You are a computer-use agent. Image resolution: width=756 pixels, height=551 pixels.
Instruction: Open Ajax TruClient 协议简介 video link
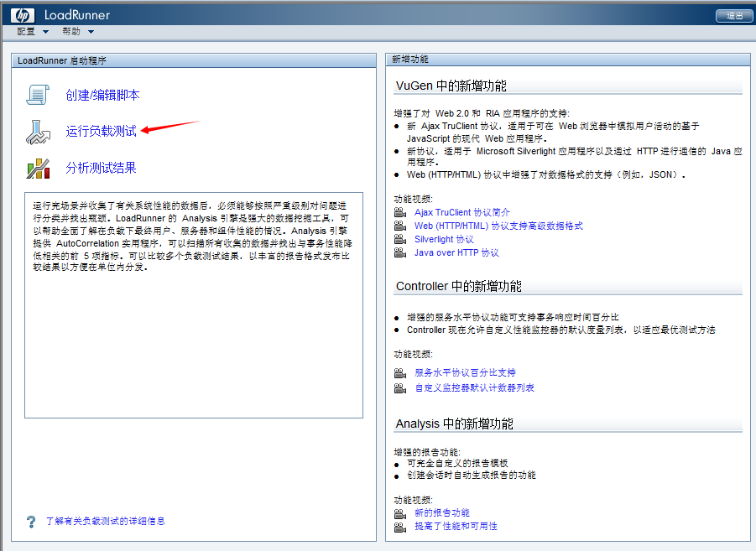[x=461, y=212]
